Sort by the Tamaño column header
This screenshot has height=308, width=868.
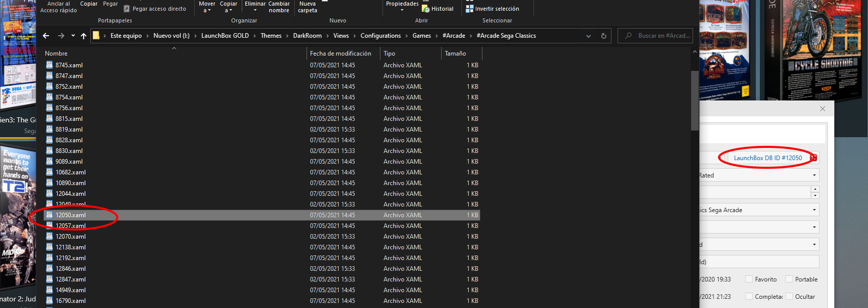pyautogui.click(x=455, y=54)
